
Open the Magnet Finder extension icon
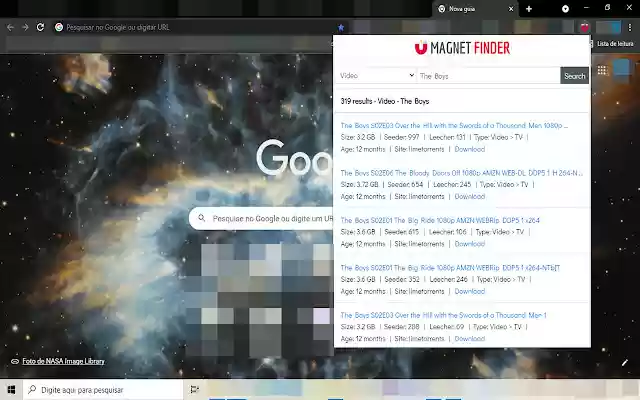click(584, 27)
